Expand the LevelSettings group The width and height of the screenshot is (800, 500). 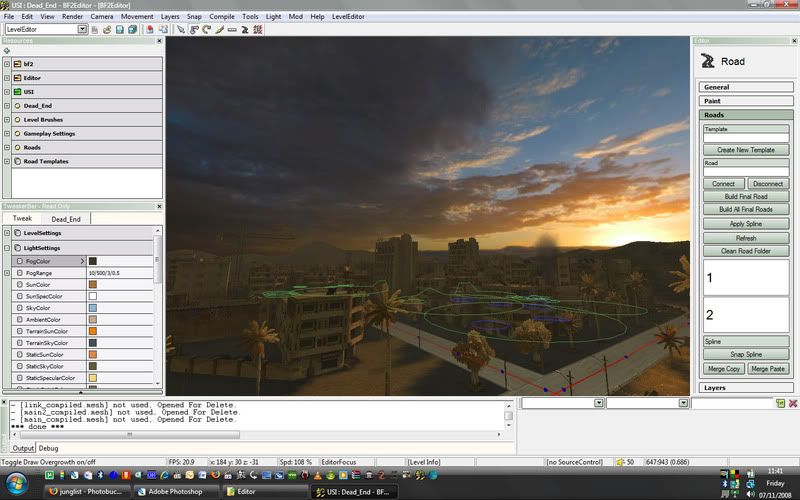(7, 233)
